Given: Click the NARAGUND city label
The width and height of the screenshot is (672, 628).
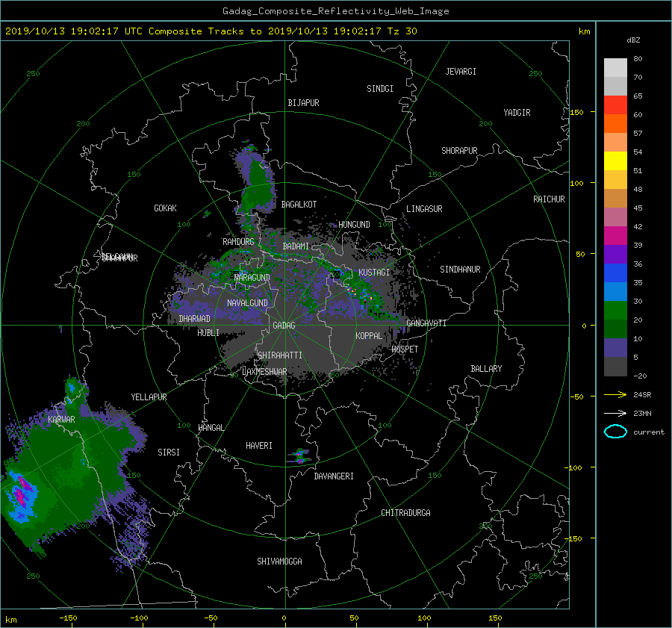Looking at the screenshot, I should (x=252, y=278).
